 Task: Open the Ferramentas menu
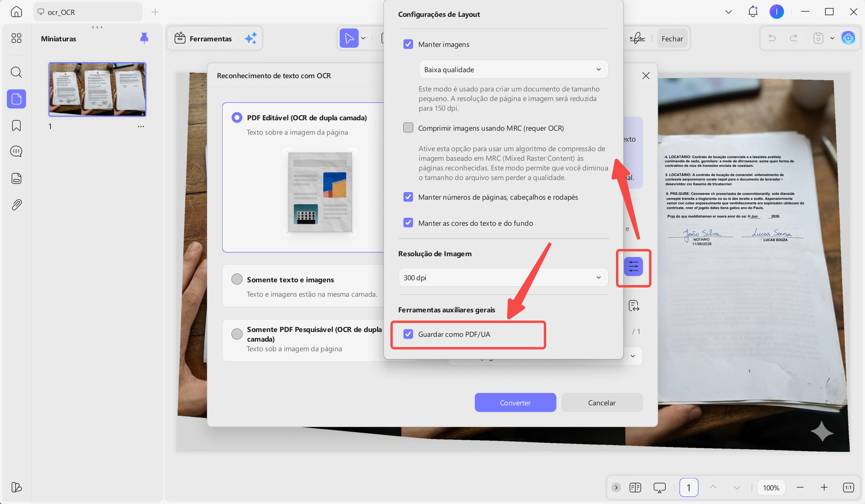point(203,38)
